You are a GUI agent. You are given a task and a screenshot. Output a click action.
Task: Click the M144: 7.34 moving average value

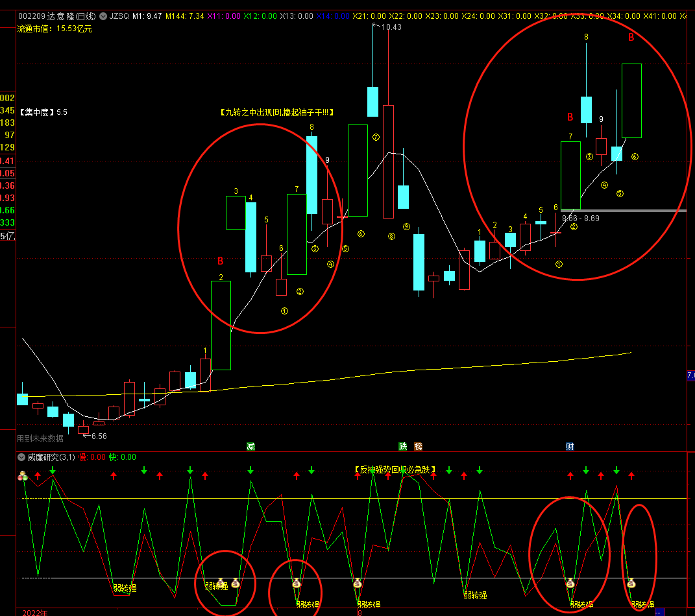pos(185,16)
